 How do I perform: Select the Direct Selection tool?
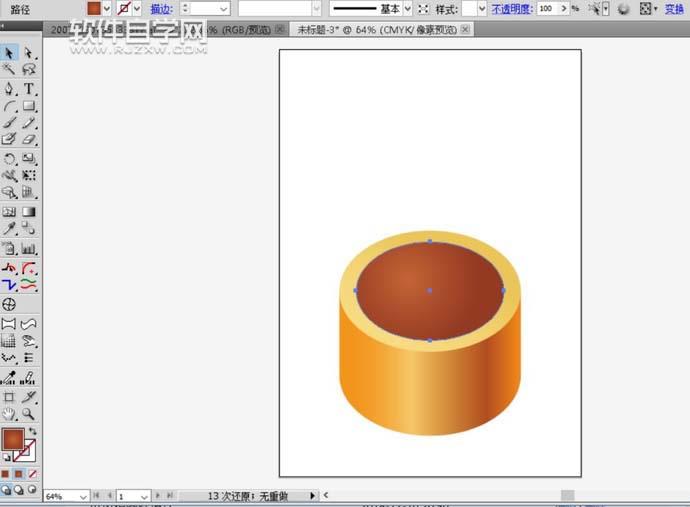(x=29, y=52)
